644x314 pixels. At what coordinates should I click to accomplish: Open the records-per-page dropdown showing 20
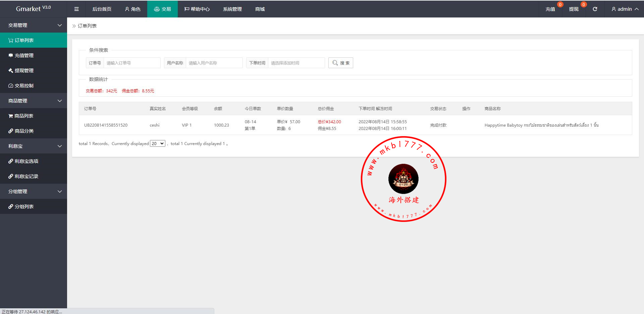point(158,143)
